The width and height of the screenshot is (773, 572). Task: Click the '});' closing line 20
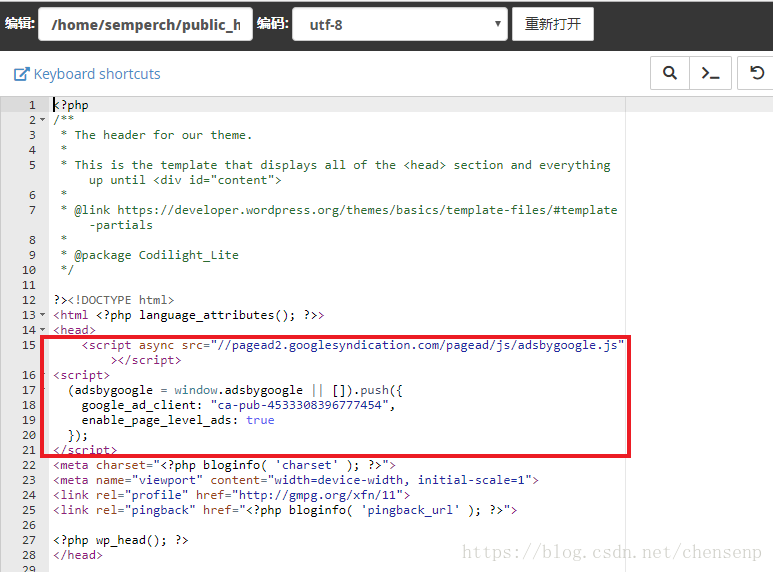(78, 435)
